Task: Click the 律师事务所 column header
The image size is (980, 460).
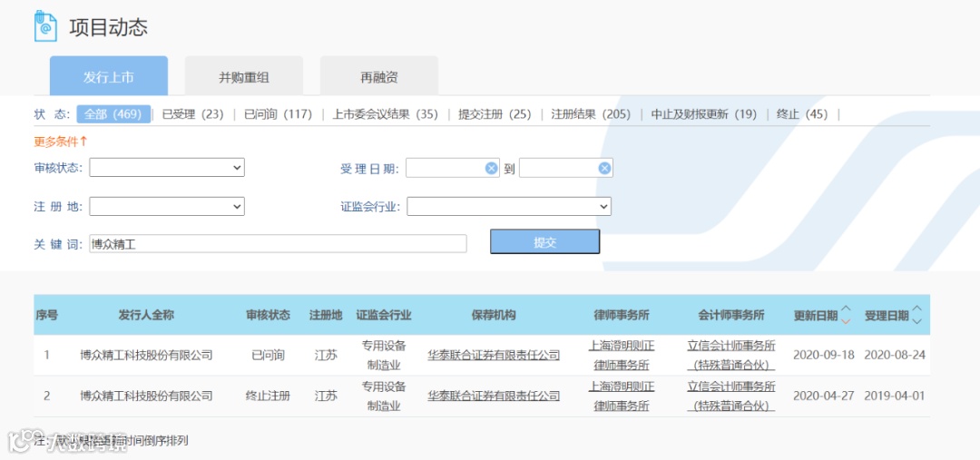Action: [622, 315]
